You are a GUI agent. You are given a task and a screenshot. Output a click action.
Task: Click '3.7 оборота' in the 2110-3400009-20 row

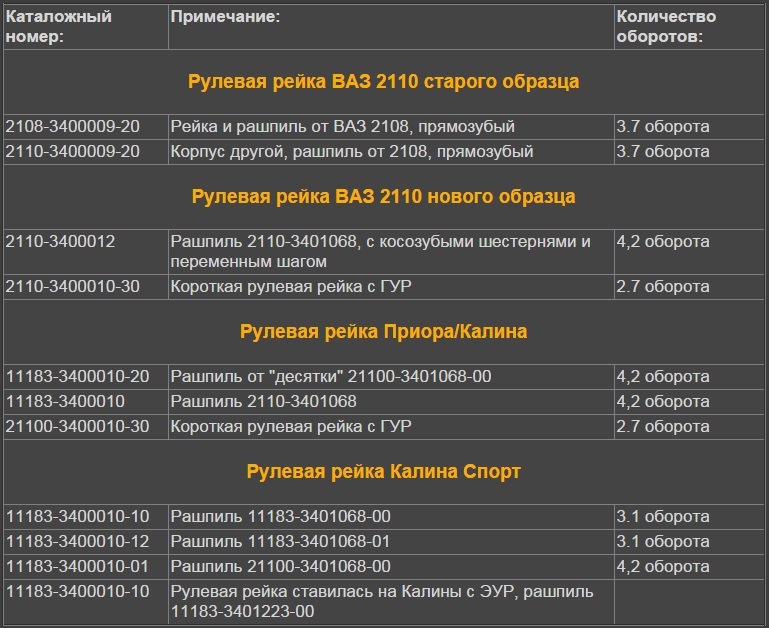point(663,152)
